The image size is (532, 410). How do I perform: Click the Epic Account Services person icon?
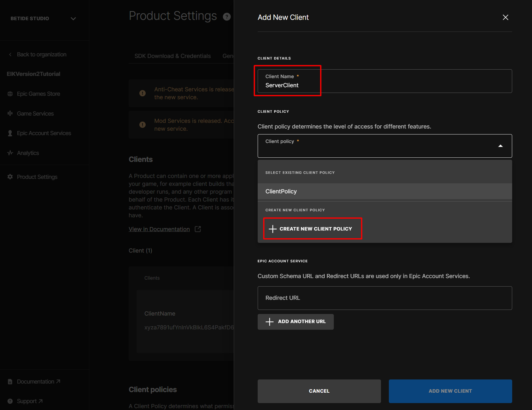tap(10, 133)
